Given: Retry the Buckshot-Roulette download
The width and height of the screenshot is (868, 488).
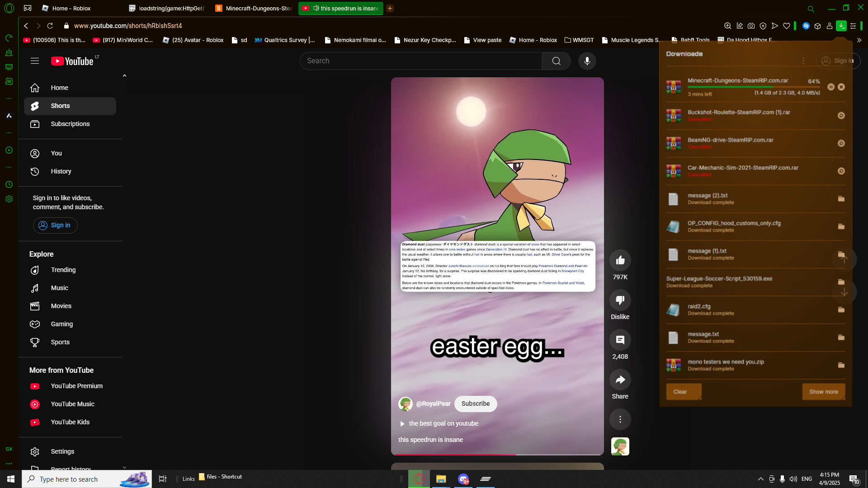Looking at the screenshot, I should [841, 116].
